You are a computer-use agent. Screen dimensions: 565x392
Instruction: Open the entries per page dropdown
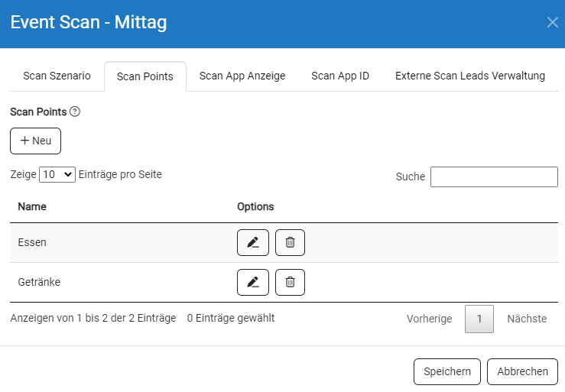(57, 175)
